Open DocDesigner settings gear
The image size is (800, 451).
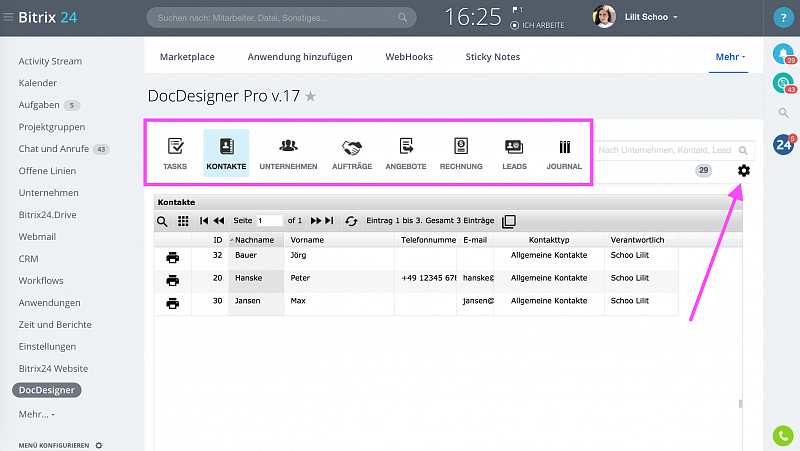[744, 170]
